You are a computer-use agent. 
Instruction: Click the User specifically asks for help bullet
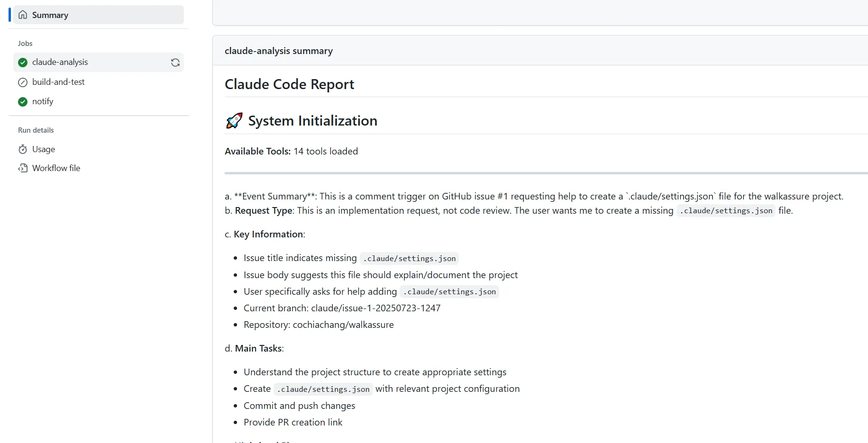coord(371,291)
